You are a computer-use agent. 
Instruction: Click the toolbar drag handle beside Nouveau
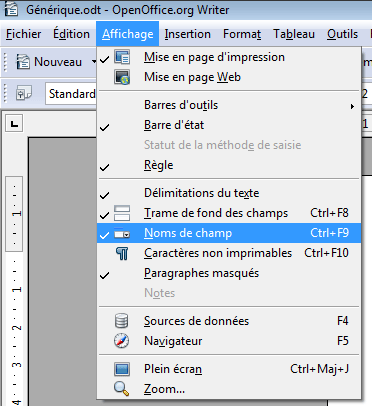[x=5, y=62]
